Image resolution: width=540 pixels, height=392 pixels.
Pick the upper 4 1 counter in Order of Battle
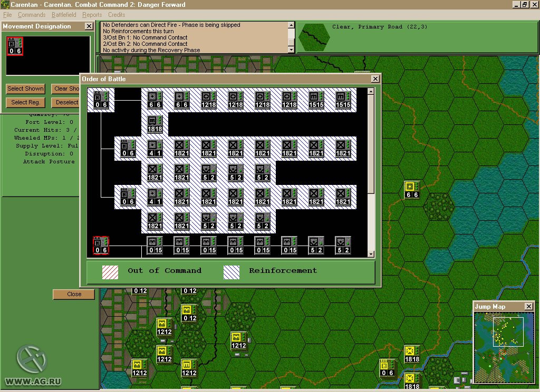pos(155,149)
